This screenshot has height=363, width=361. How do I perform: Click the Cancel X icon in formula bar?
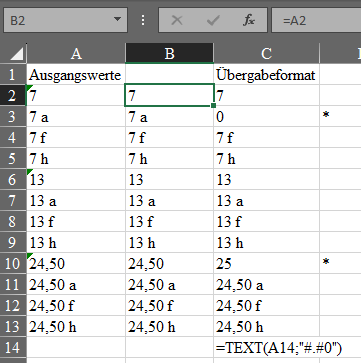tap(177, 21)
